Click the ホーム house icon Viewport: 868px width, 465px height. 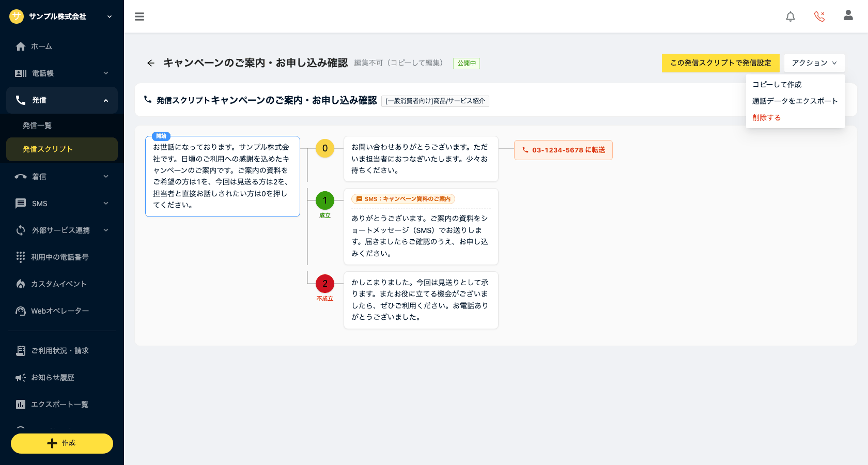[21, 47]
